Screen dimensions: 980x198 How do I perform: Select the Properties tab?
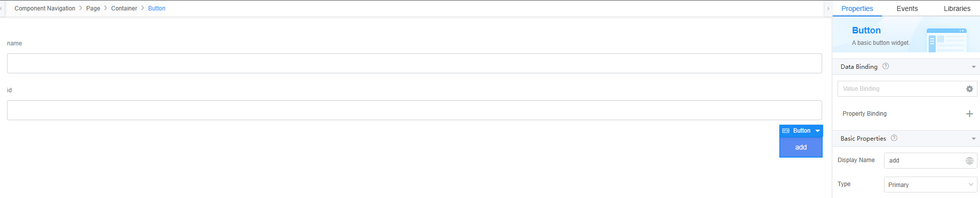coord(857,8)
